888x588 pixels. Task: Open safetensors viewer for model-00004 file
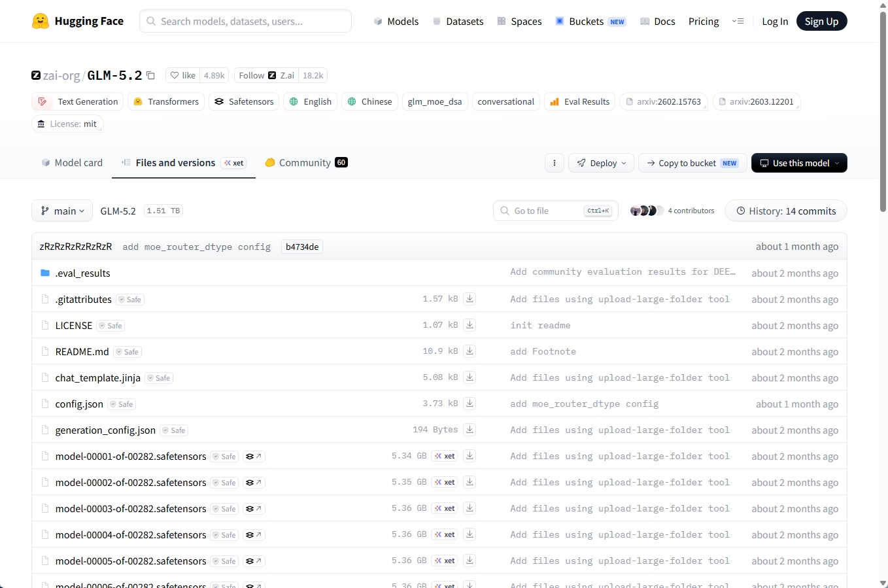pos(254,535)
